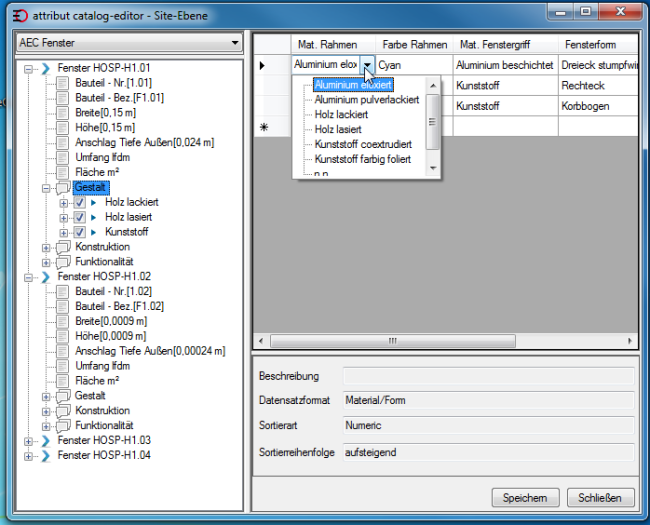
Task: Click the horizontal scrollbar thumb of the grid
Action: [x=393, y=341]
